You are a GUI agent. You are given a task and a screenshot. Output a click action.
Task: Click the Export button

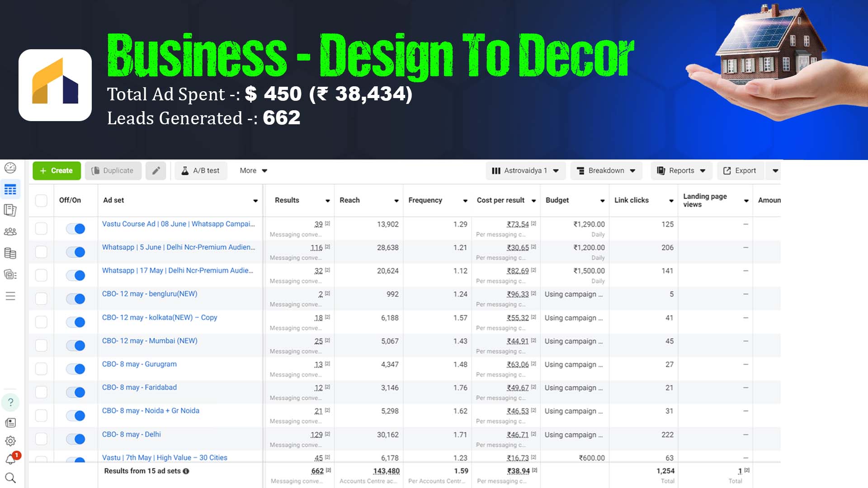point(740,171)
